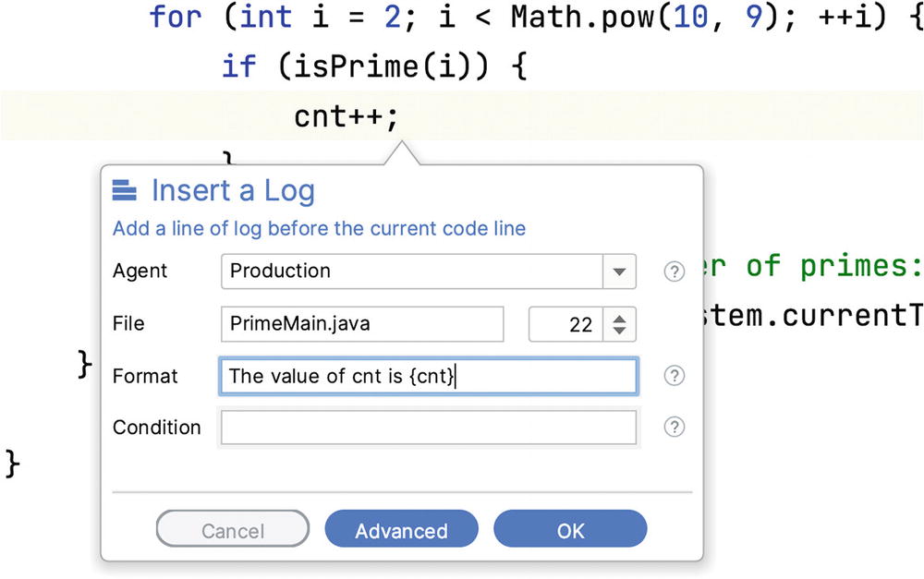Click the Insert a Log stacked-lines icon

(x=124, y=191)
